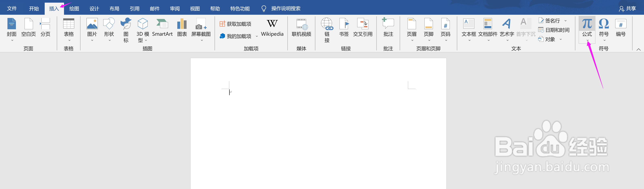Screen dimensions: 644x189
Task: Click Get Add-ins (获取加载项)
Action: point(235,24)
